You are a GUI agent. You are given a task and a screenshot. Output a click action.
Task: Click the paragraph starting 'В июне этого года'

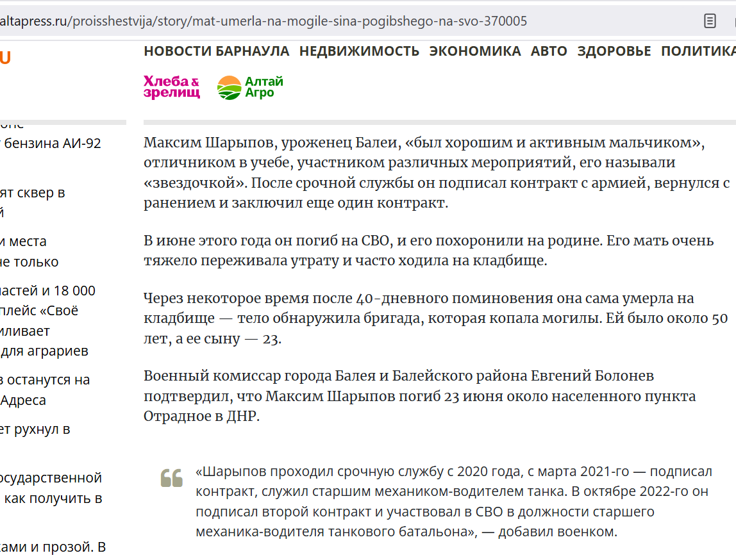(428, 251)
